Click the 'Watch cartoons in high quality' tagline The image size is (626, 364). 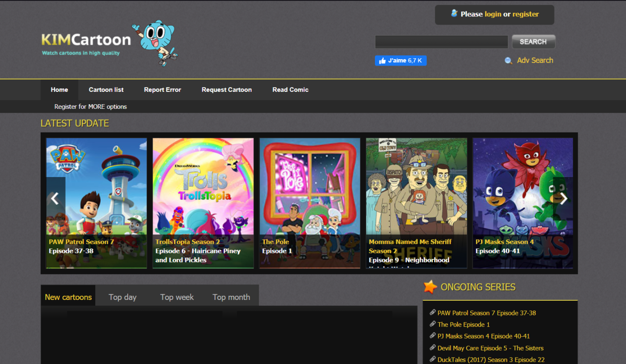click(x=81, y=53)
